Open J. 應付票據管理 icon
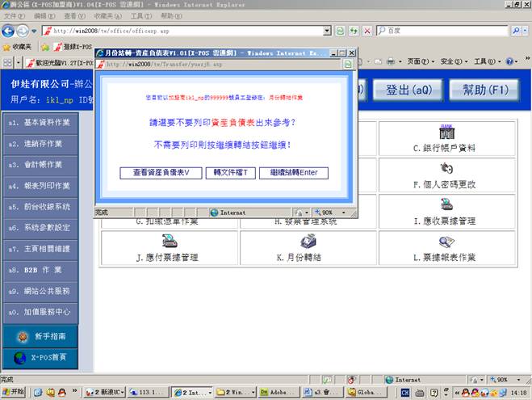The image size is (532, 400). [169, 241]
